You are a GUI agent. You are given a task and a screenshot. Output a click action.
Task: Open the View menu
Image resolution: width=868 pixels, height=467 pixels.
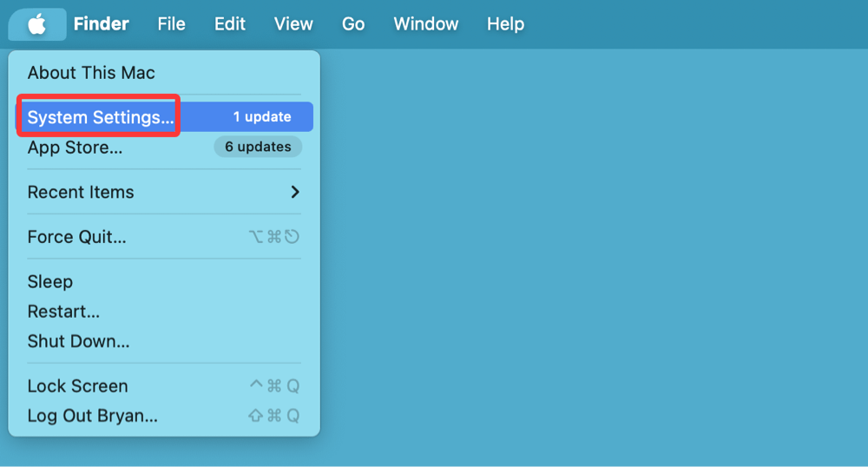[x=293, y=24]
